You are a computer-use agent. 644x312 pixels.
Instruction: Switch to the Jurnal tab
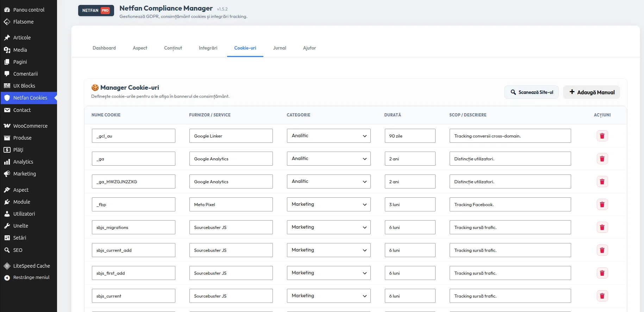pyautogui.click(x=280, y=48)
